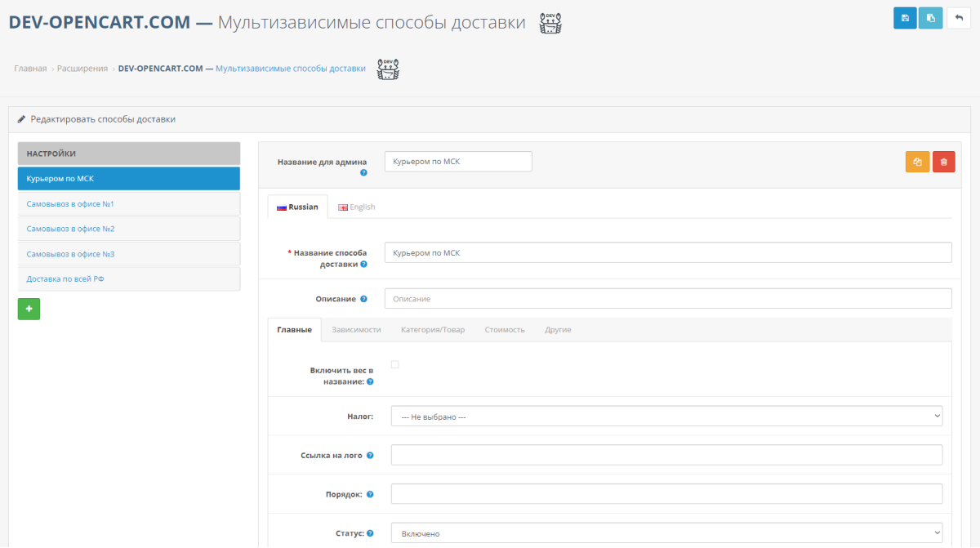980x548 pixels.
Task: Select Доставка по всей РФ
Action: coord(129,278)
